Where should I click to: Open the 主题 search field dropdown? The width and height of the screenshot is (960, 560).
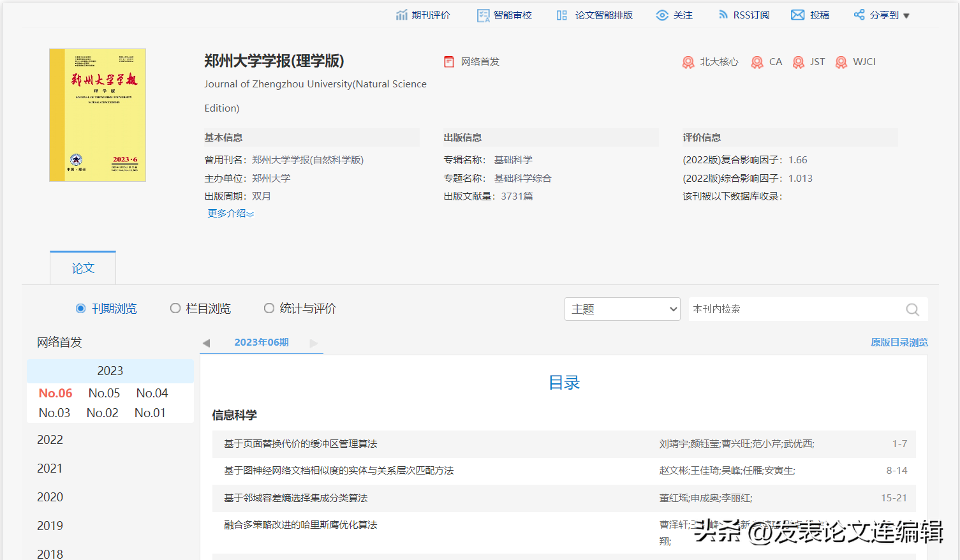tap(622, 309)
